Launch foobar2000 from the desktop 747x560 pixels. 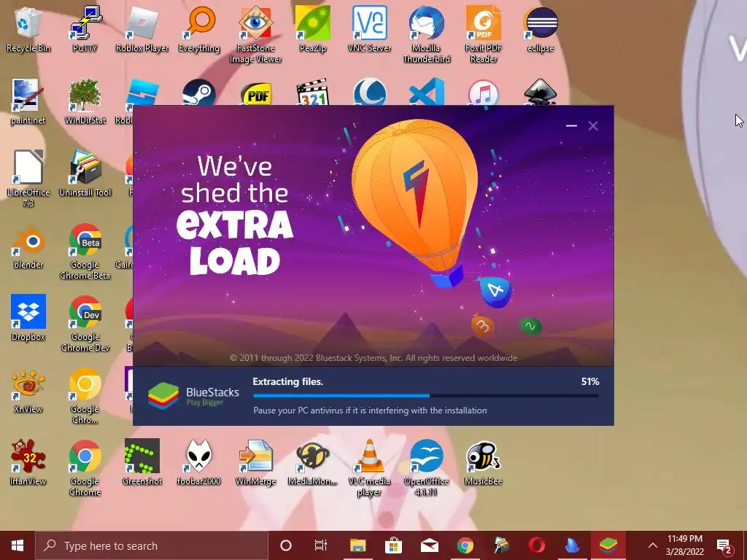198,462
